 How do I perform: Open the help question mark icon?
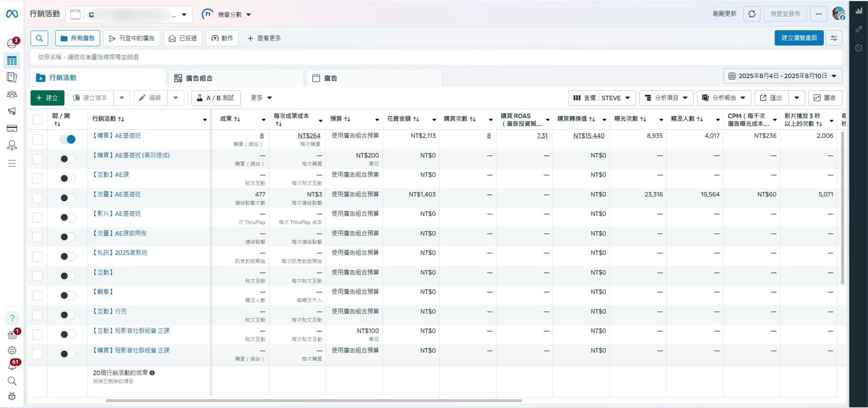(x=12, y=318)
